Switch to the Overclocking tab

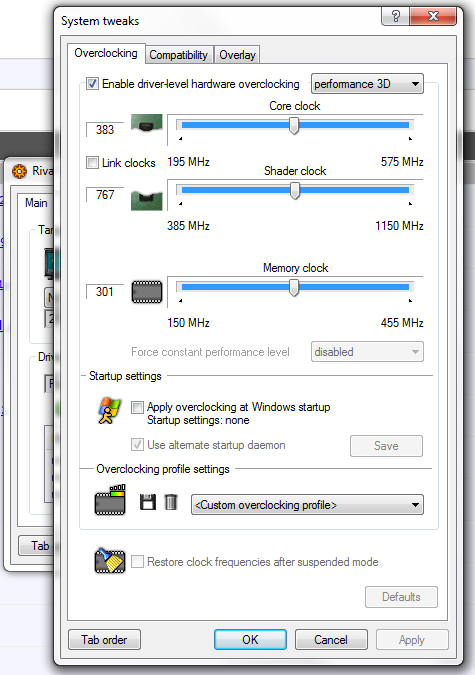pos(106,53)
